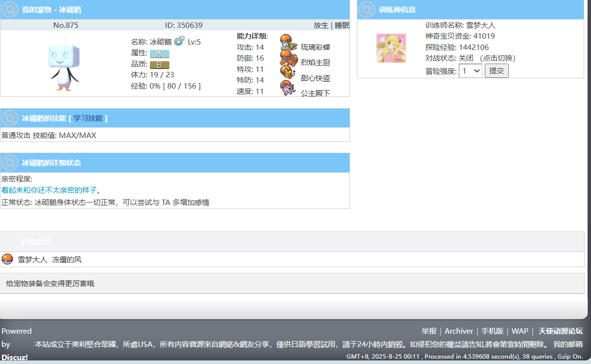Screen dimensions: 591x364
Task: Open the 学习技能 link
Action: (x=88, y=118)
